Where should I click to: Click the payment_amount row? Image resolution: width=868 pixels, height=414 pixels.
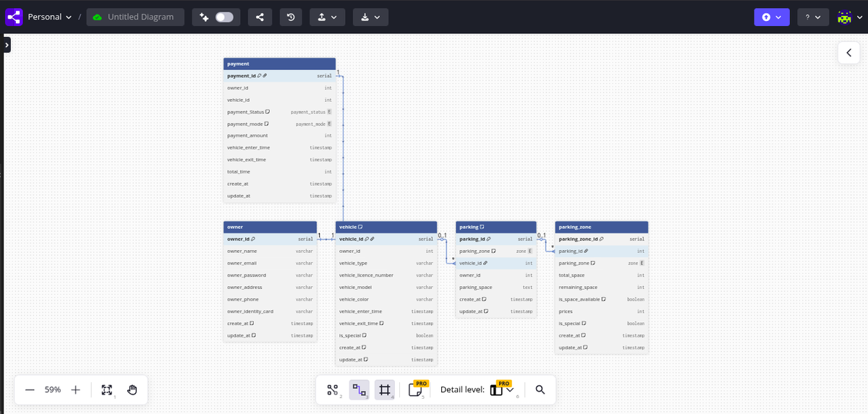tap(279, 136)
